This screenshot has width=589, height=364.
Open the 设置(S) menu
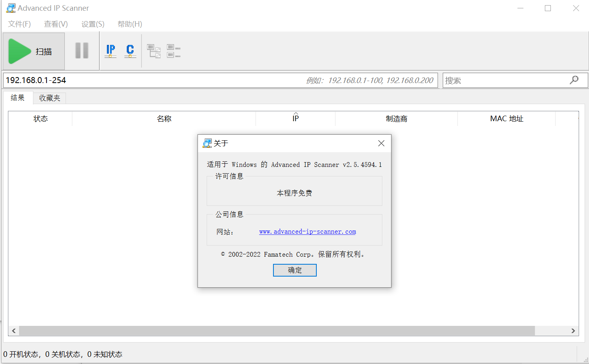(93, 24)
